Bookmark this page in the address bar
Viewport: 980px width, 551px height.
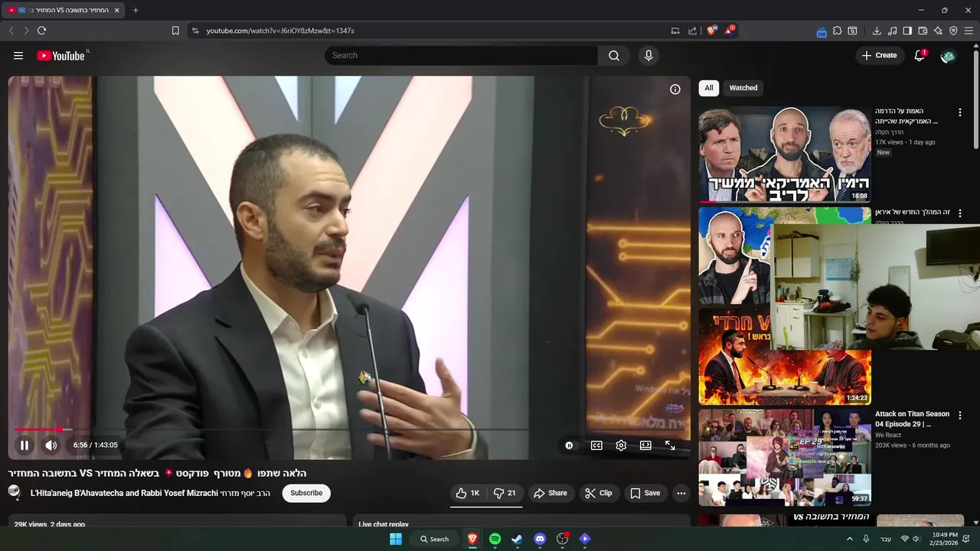pos(175,31)
